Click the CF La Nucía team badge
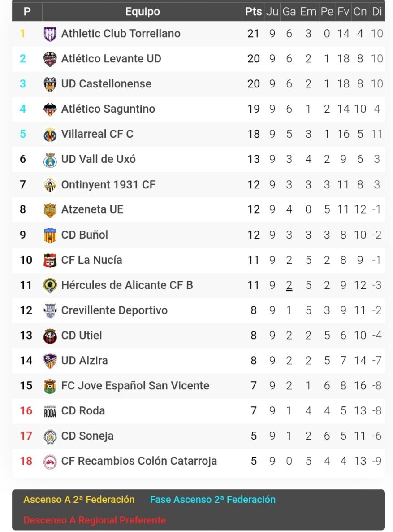This screenshot has width=393, height=532. pyautogui.click(x=50, y=260)
